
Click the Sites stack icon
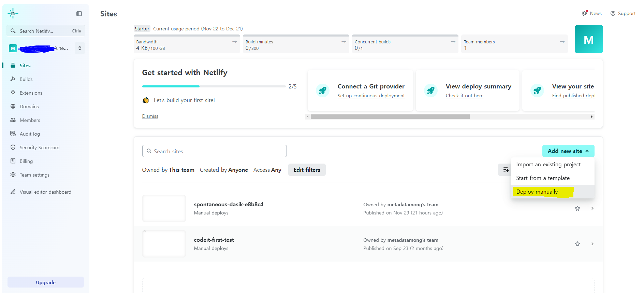click(x=13, y=65)
